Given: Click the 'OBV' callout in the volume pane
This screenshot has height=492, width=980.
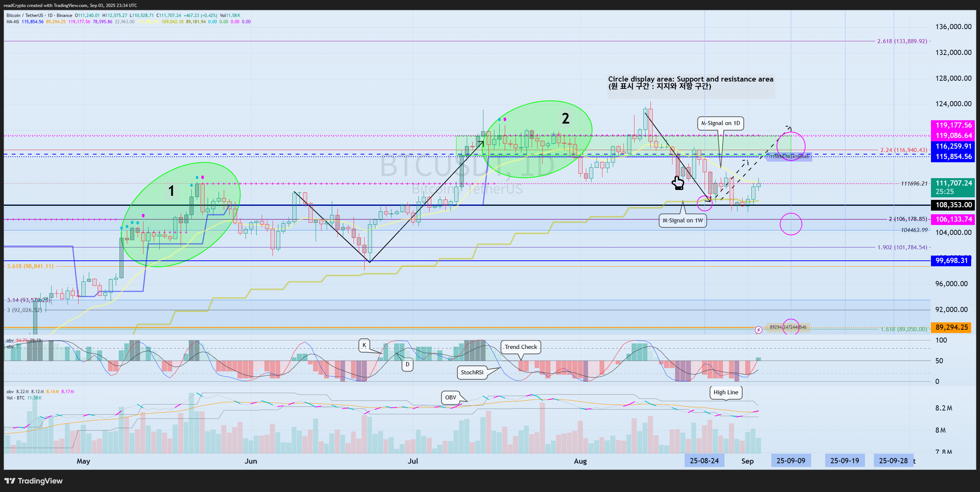Looking at the screenshot, I should pos(451,397).
